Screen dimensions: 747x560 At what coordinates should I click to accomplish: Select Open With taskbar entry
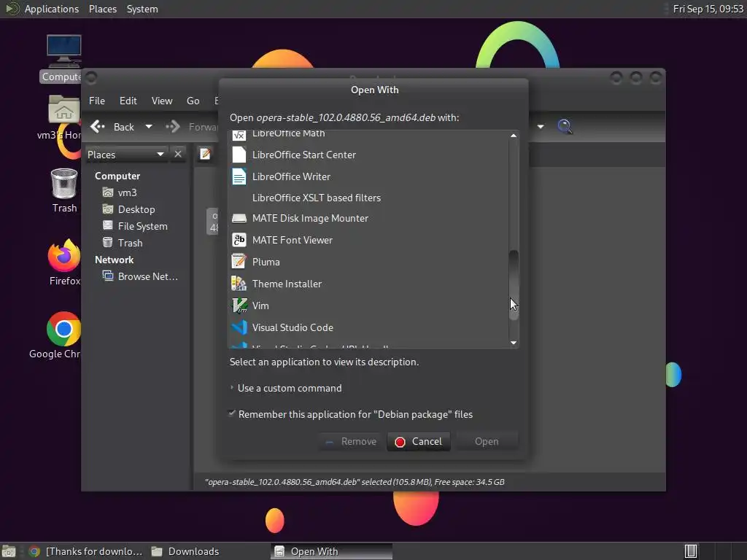[x=331, y=551]
